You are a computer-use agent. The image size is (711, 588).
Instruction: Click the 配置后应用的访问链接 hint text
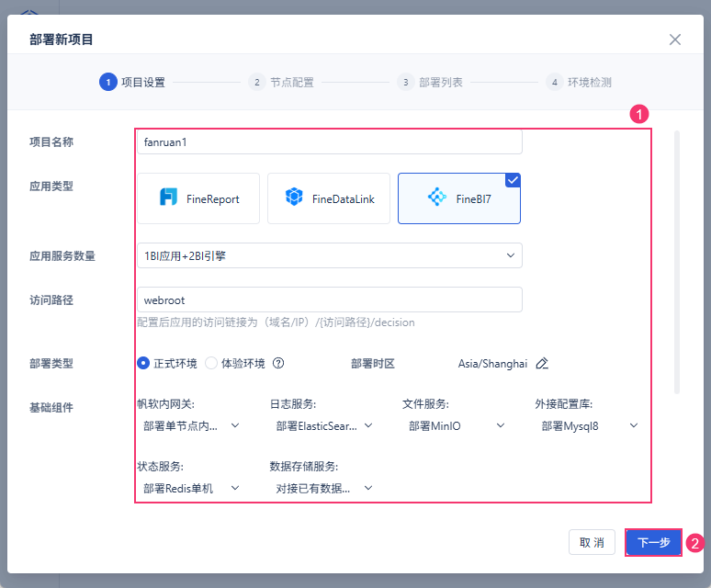[276, 322]
